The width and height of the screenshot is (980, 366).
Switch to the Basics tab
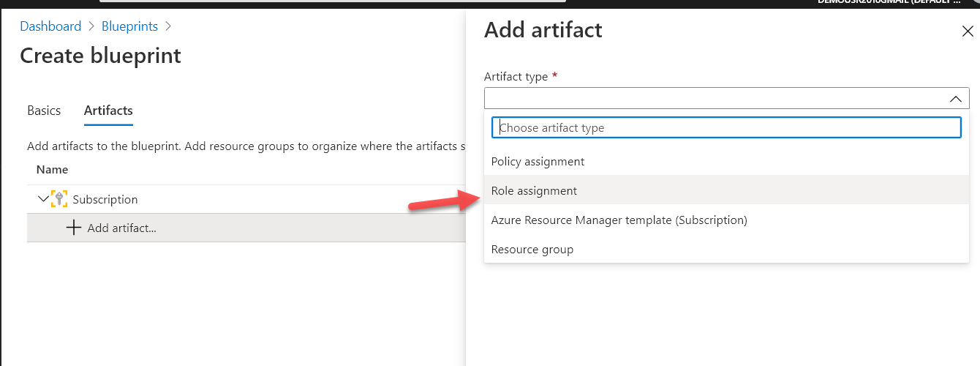tap(44, 111)
